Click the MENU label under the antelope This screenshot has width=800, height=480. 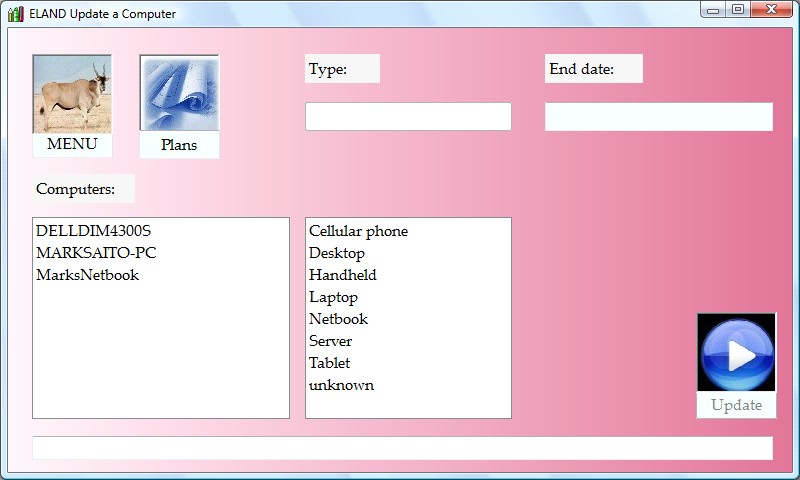pos(72,144)
